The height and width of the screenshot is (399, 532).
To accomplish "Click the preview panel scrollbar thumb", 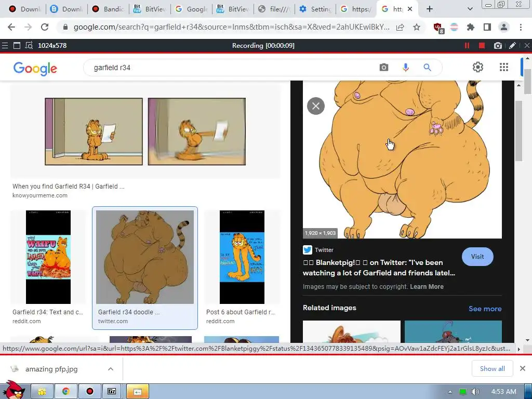I will tap(519, 130).
